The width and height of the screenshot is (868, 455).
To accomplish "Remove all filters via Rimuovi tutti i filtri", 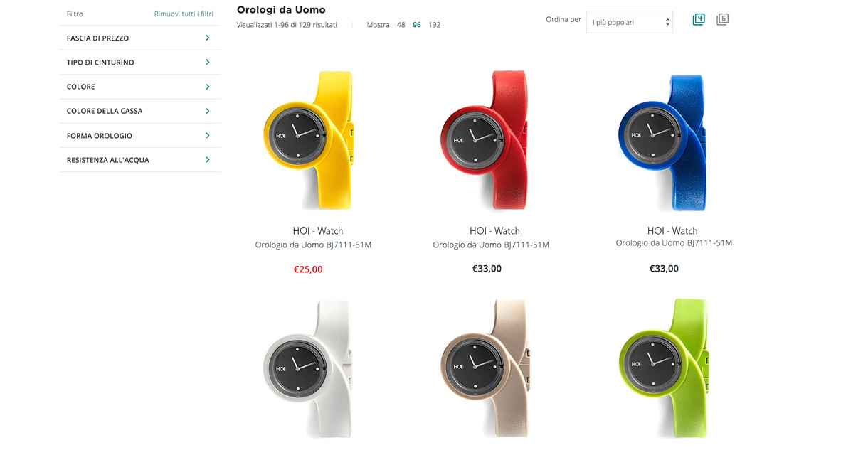I will [184, 14].
